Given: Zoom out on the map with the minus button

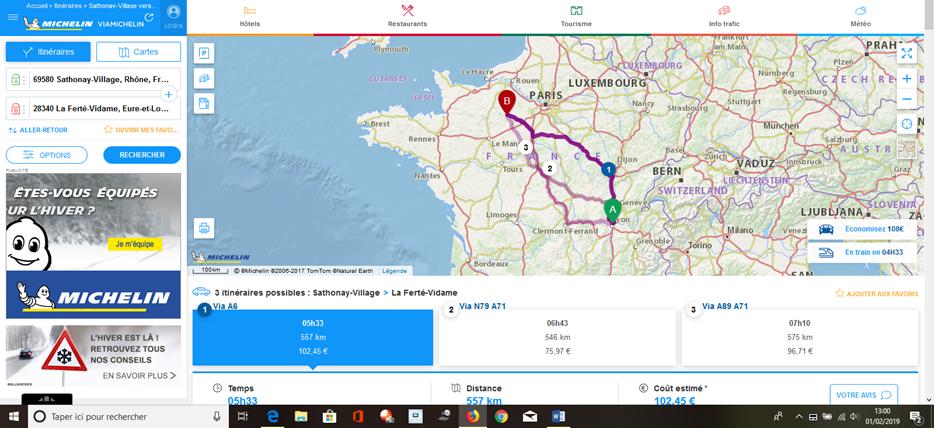Looking at the screenshot, I should tap(906, 99).
